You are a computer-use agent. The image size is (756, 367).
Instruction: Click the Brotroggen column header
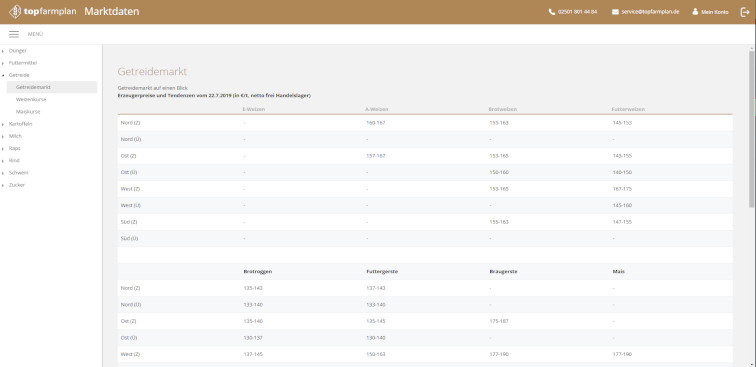[x=258, y=272]
